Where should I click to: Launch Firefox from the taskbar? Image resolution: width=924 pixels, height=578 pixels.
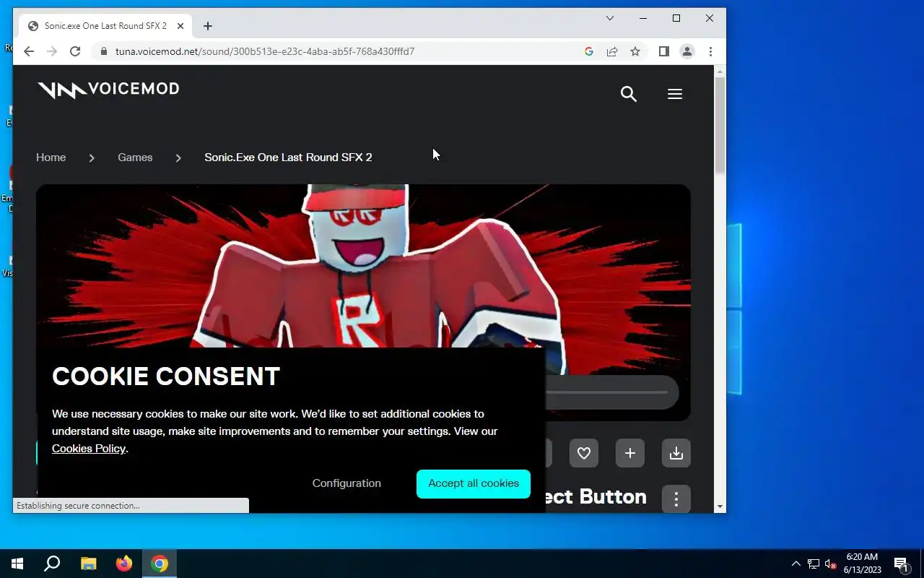pyautogui.click(x=124, y=564)
